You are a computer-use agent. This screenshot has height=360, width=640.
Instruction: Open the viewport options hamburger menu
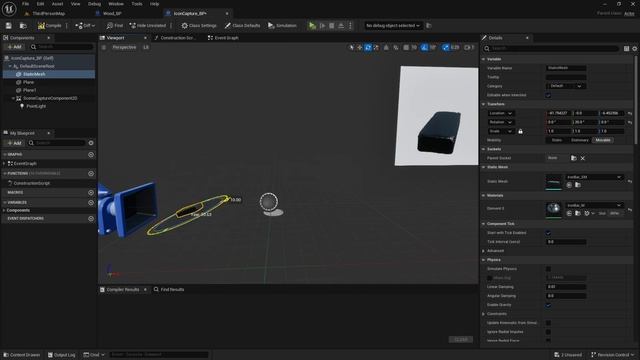[104, 47]
